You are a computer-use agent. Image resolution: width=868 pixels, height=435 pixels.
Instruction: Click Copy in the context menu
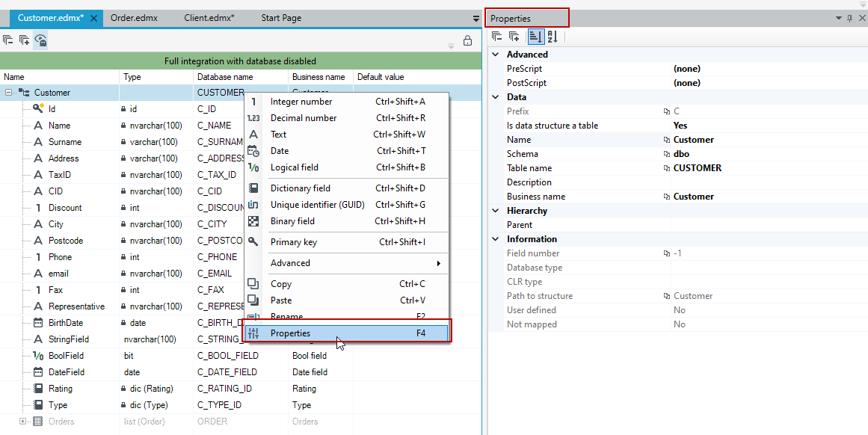[x=347, y=284]
